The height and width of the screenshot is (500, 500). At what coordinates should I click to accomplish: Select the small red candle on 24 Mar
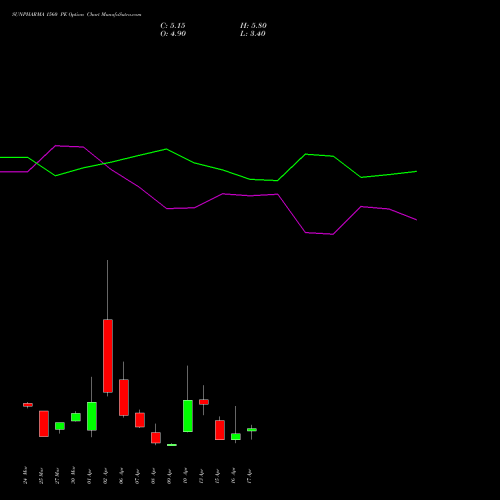coord(28,405)
